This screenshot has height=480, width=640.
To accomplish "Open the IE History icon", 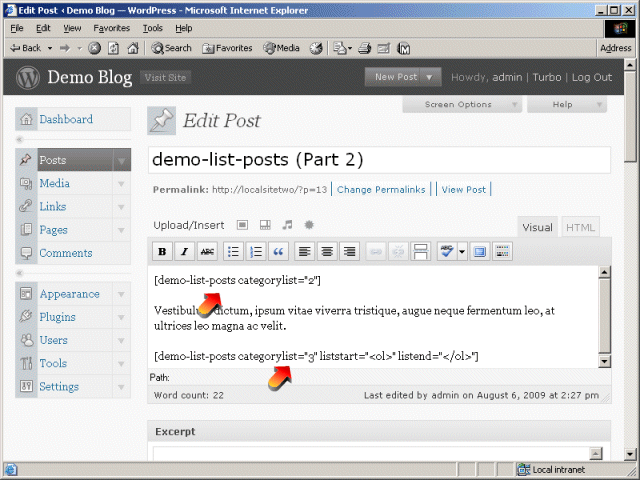I will coord(316,48).
